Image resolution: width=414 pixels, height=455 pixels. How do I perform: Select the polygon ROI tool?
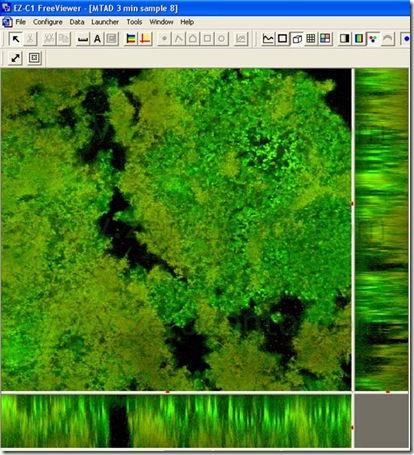click(193, 39)
